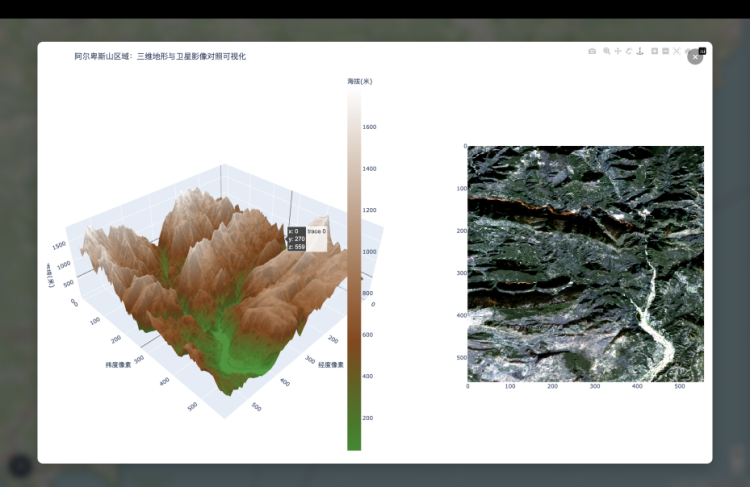Autoscale the plot with crossed-arrows icon

coord(676,51)
